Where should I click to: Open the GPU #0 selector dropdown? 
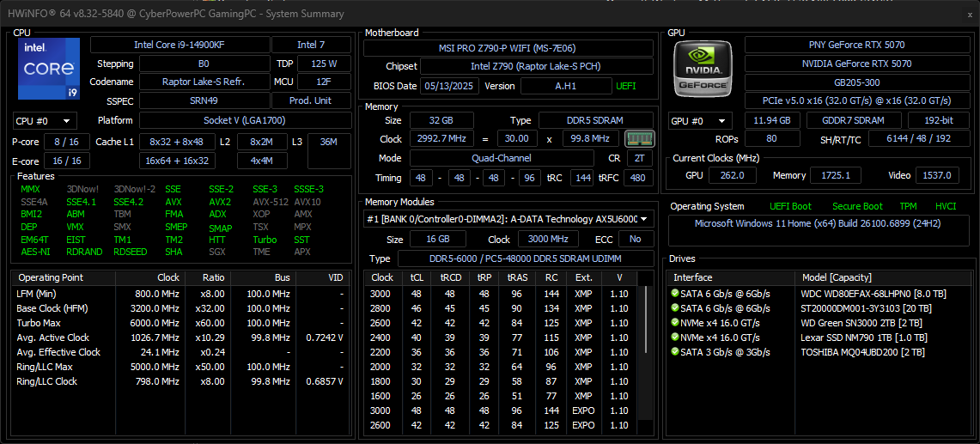click(700, 121)
